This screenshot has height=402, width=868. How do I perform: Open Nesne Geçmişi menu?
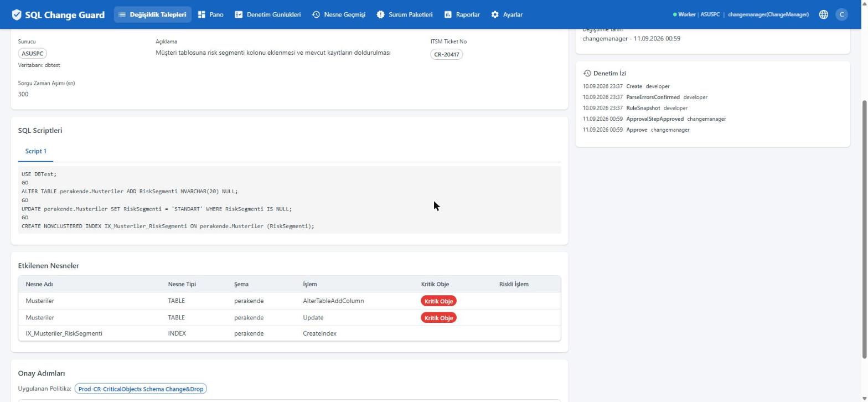click(339, 14)
